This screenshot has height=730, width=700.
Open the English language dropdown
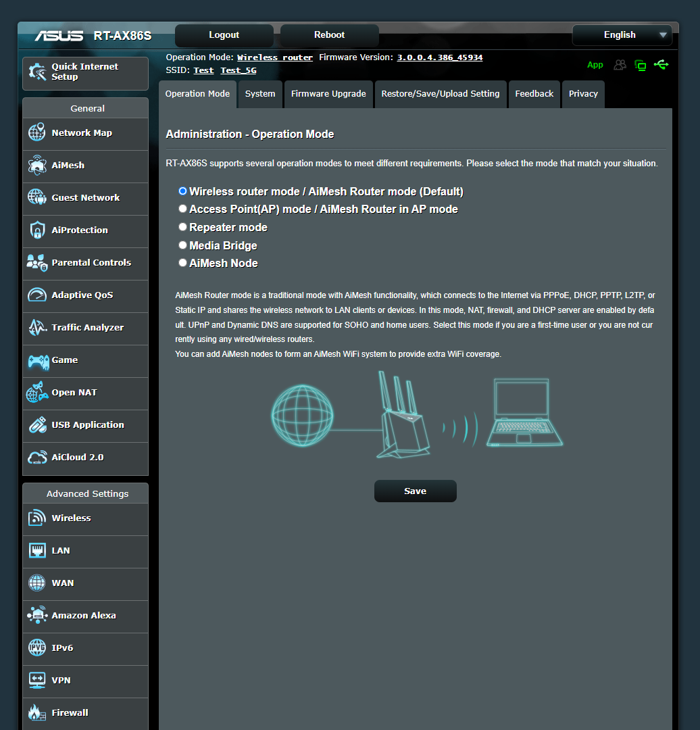pyautogui.click(x=621, y=34)
